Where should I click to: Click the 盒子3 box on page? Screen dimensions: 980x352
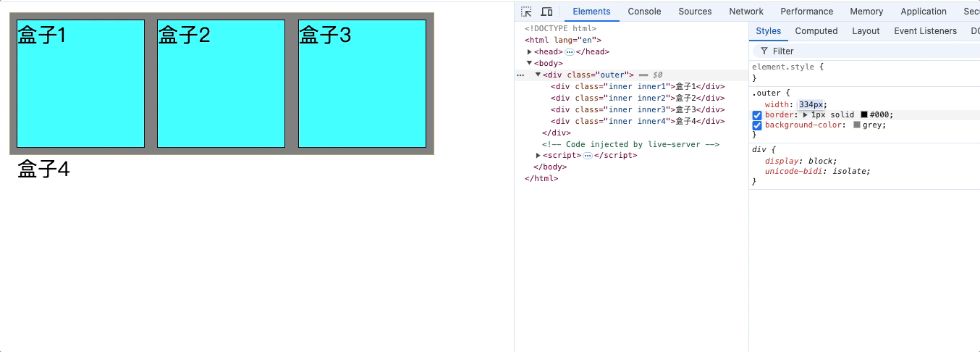[362, 83]
